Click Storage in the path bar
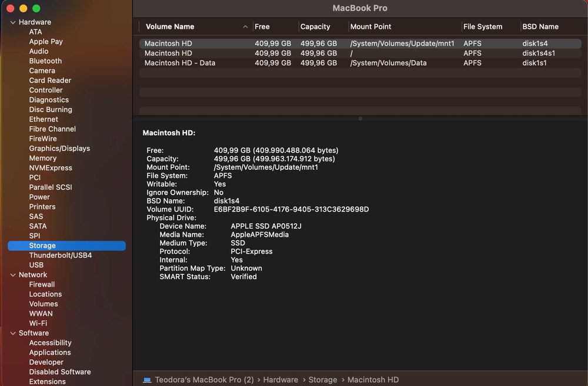 click(322, 380)
